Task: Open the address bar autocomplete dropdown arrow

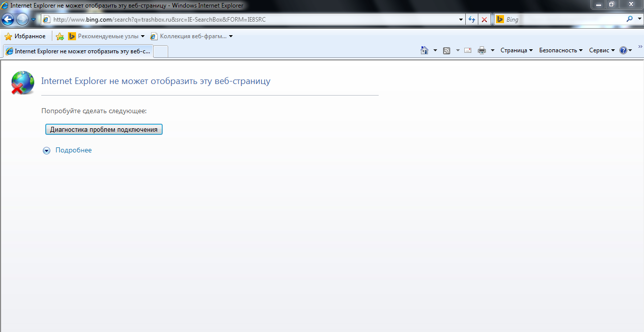Action: pyautogui.click(x=462, y=20)
